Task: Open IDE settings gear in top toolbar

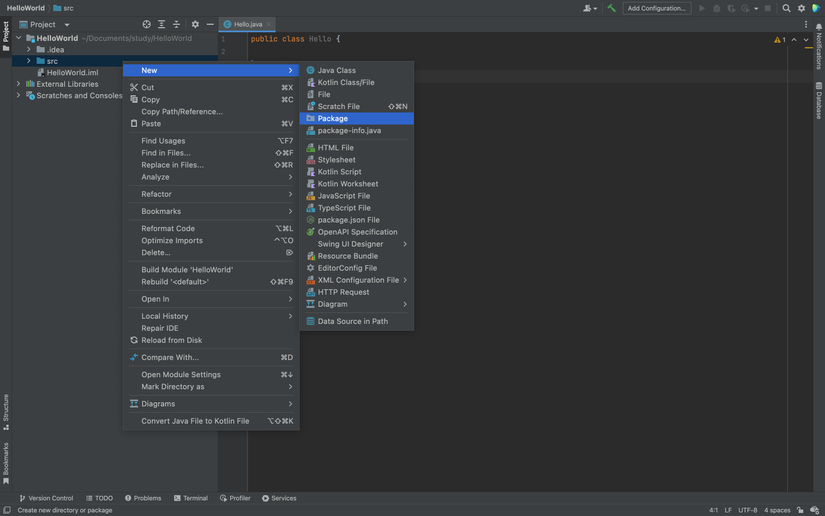Action: [801, 8]
